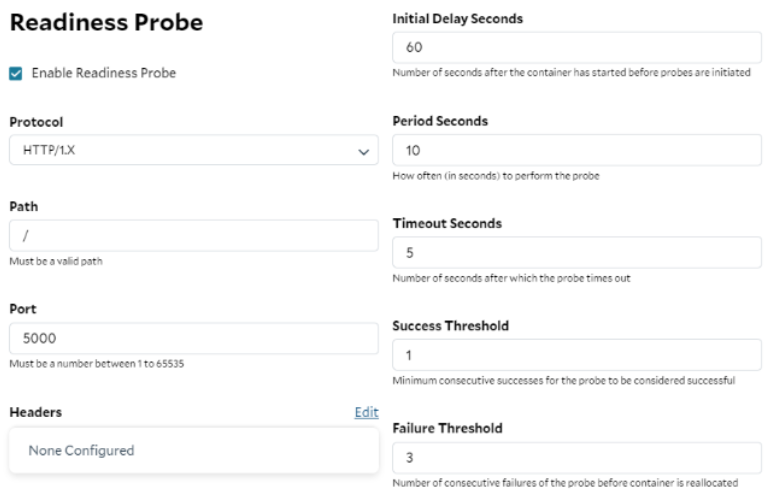Click Edit link next to Headers
The height and width of the screenshot is (494, 770).
pos(366,412)
